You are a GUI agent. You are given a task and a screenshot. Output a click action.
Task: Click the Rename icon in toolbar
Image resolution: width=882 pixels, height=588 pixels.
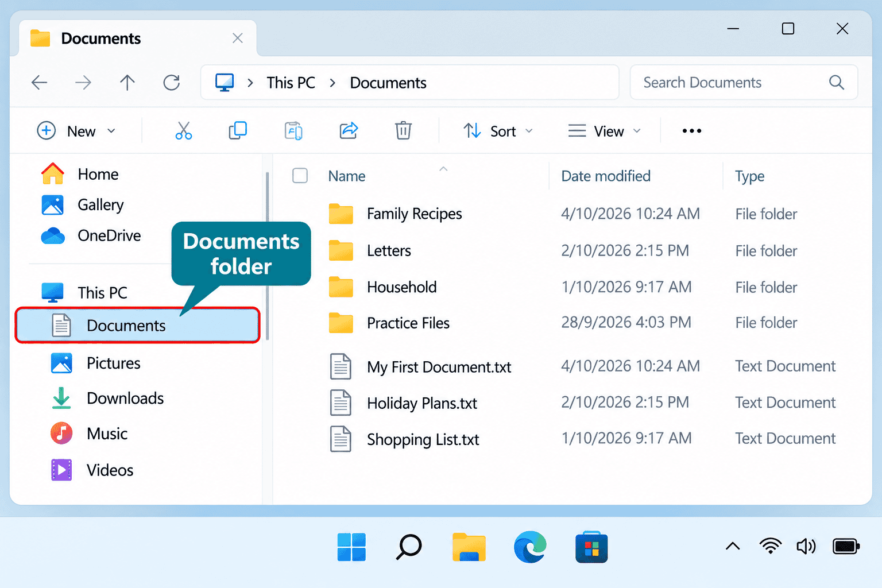tap(293, 131)
